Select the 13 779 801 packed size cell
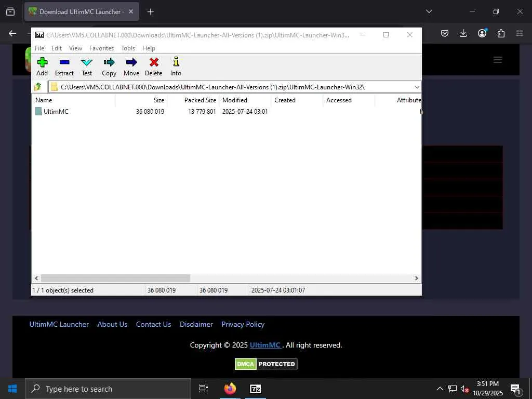The height and width of the screenshot is (399, 532). [202, 111]
